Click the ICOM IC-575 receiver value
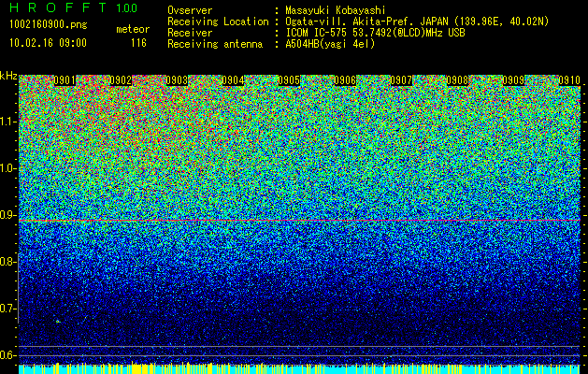The width and height of the screenshot is (588, 374). (x=375, y=33)
